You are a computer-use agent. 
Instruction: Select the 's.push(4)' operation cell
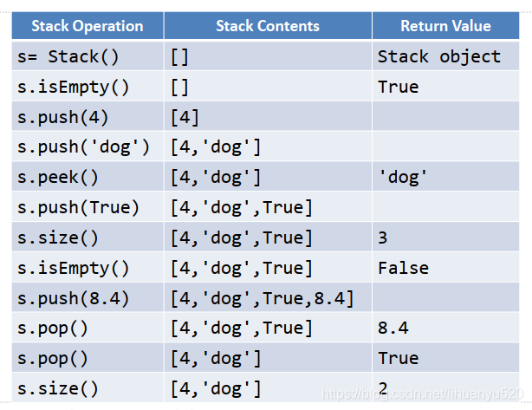[x=63, y=117]
